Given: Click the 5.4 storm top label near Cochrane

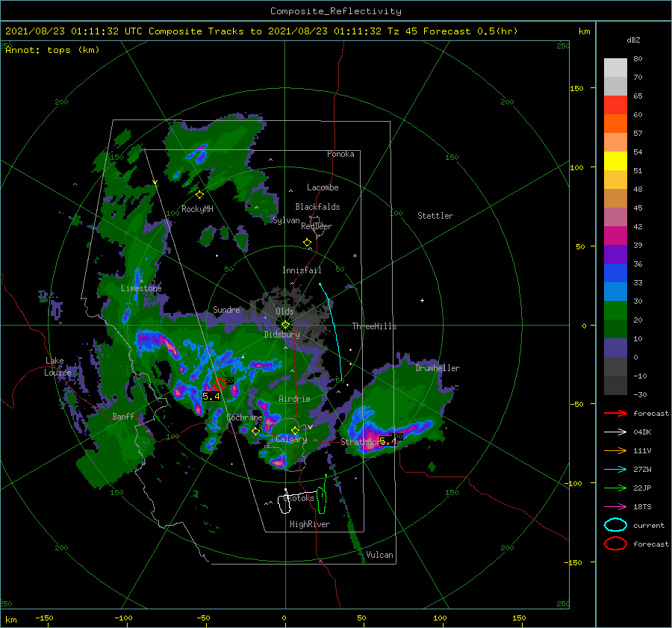Looking at the screenshot, I should click(x=211, y=397).
